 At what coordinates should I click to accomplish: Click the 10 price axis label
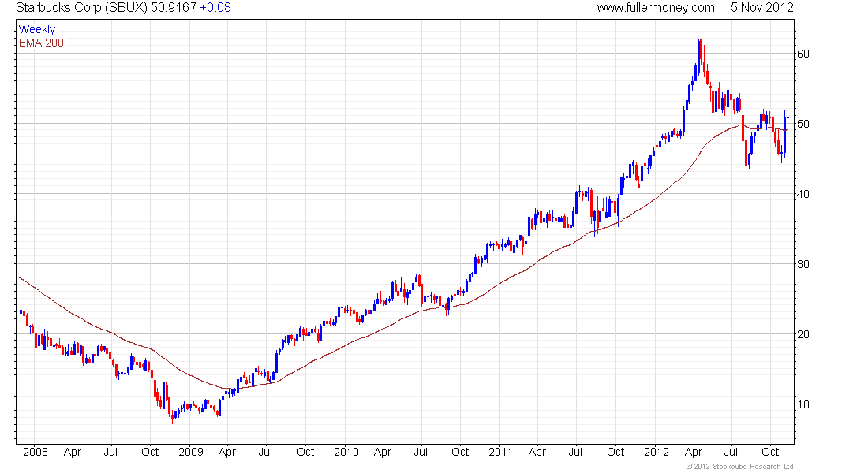(x=803, y=404)
